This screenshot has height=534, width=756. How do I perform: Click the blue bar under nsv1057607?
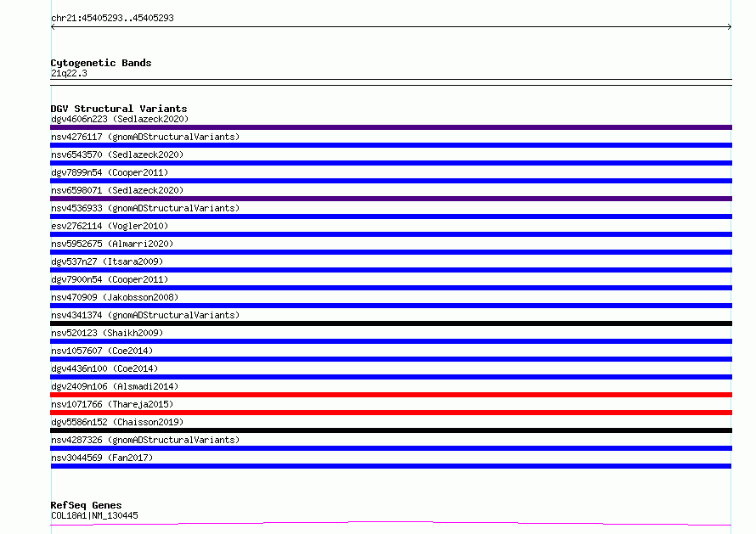pyautogui.click(x=391, y=359)
